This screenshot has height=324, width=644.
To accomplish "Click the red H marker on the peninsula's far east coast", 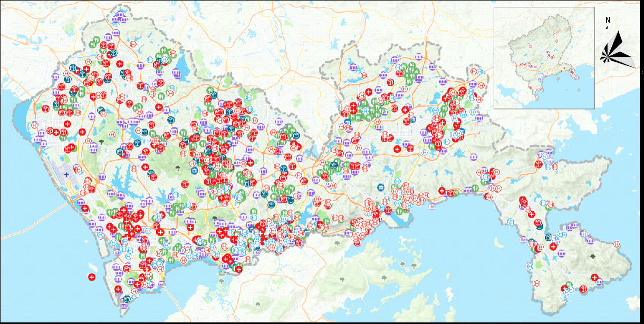I will coord(616,244).
